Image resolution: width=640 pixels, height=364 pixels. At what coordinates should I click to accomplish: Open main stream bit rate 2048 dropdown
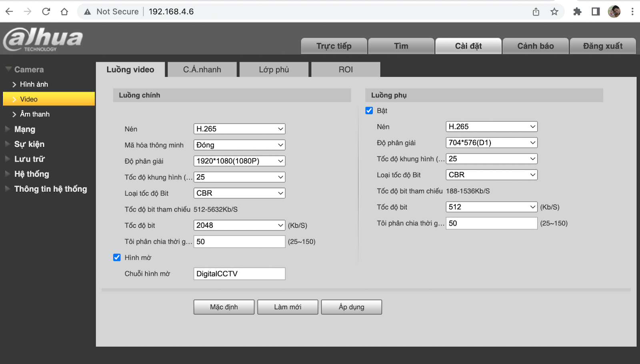(239, 225)
